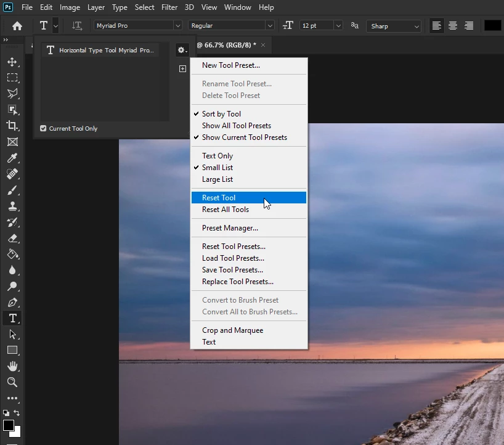Click the Photoshop Ps logo icon
Viewport: 504px width, 445px height.
(8, 7)
